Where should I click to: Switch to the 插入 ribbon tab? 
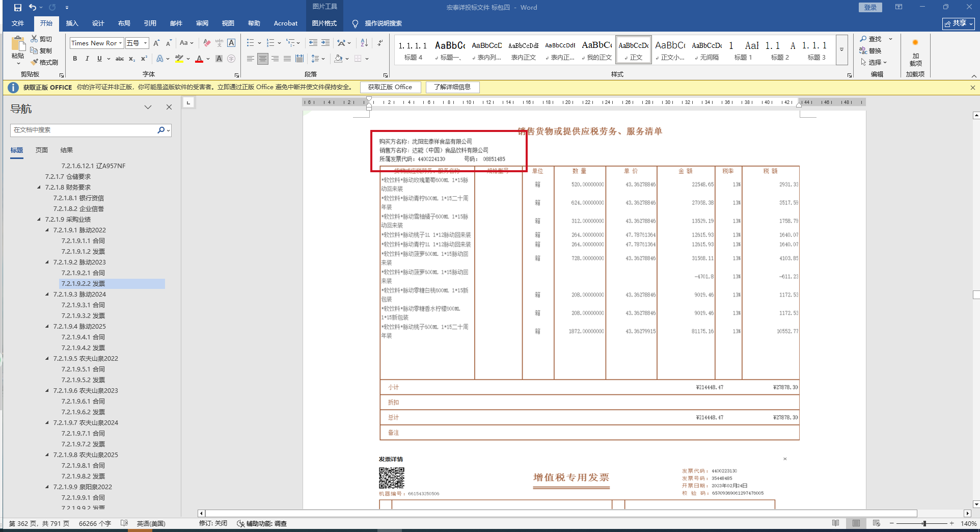72,23
